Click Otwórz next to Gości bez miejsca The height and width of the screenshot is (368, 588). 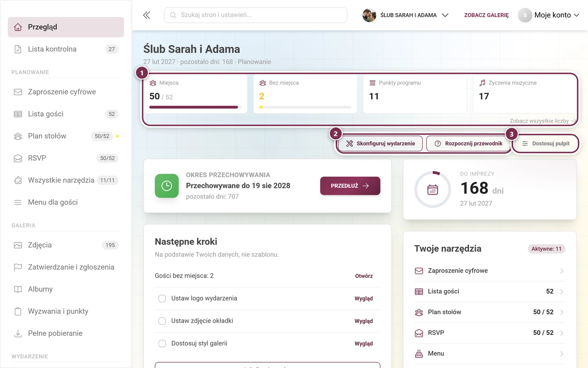click(x=364, y=276)
